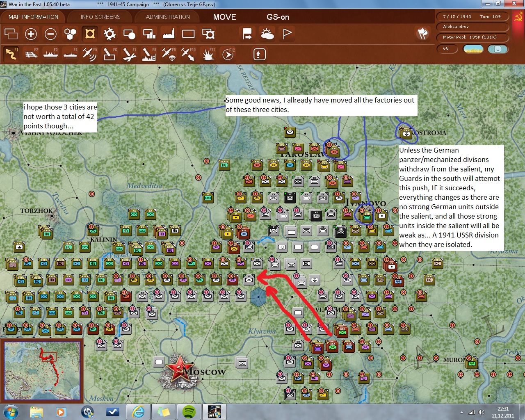Select the Air Transfer F10 icon

[x=188, y=54]
